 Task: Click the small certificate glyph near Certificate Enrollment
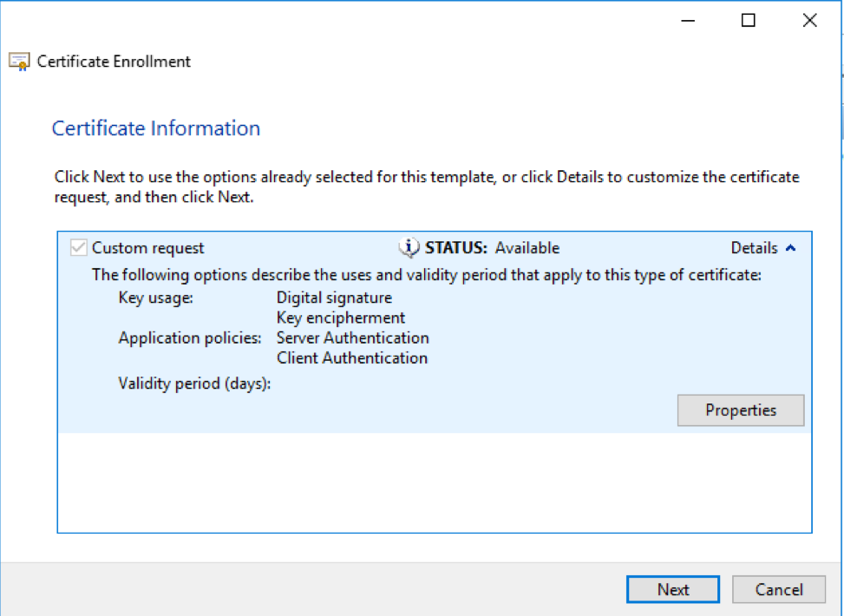[x=19, y=61]
